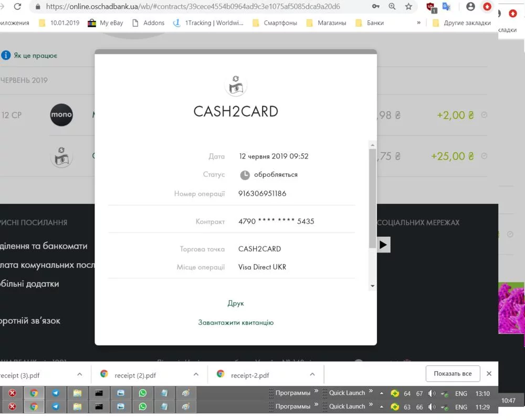Click the Visa Direct UKR value

(x=262, y=267)
